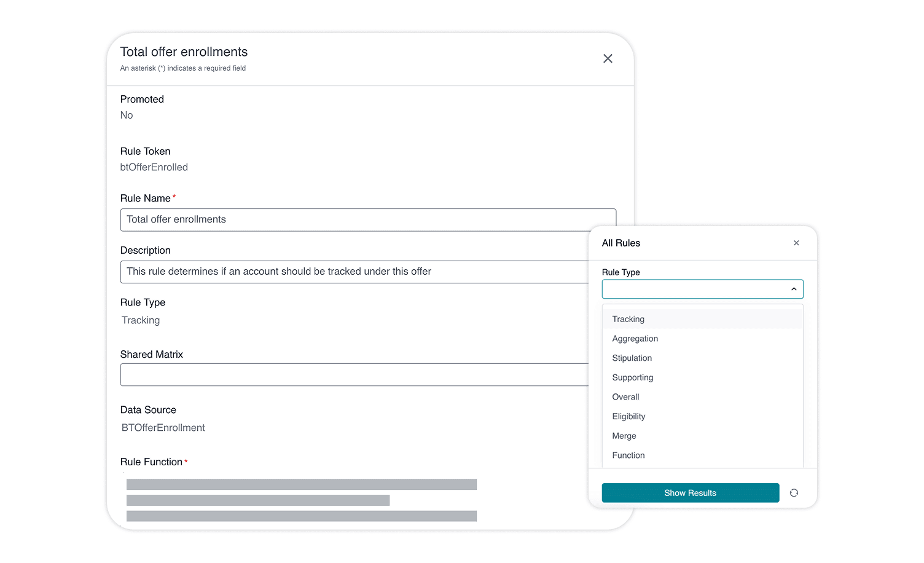Viewport: 924px width, 563px height.
Task: Click the Rule Function required marker
Action: pyautogui.click(x=186, y=460)
